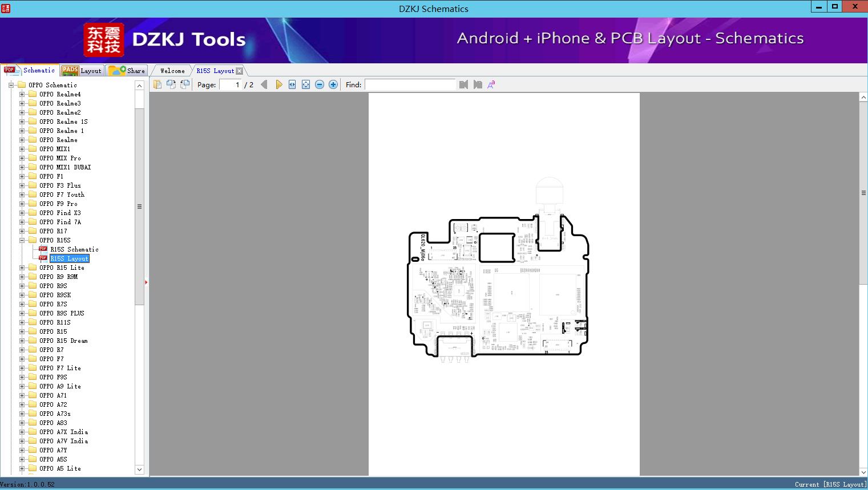Screen dimensions: 868x490
Task: Click document viewer scrollbar thumb
Action: [x=863, y=193]
